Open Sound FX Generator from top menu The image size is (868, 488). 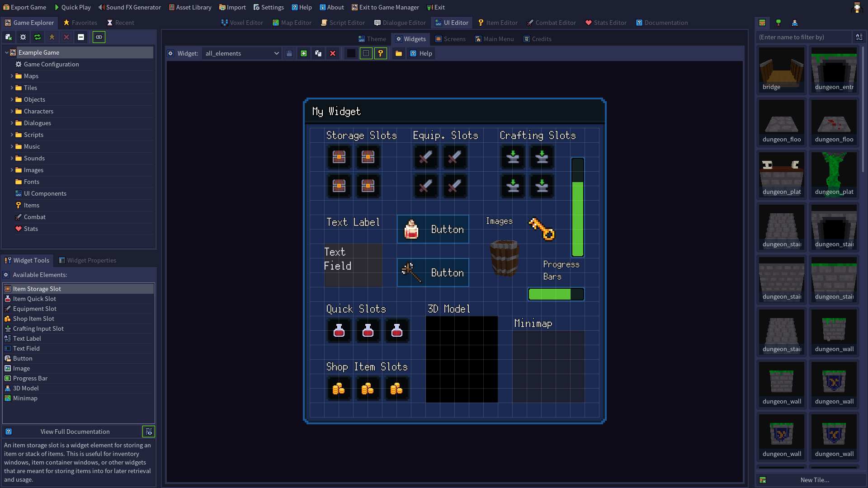point(130,7)
